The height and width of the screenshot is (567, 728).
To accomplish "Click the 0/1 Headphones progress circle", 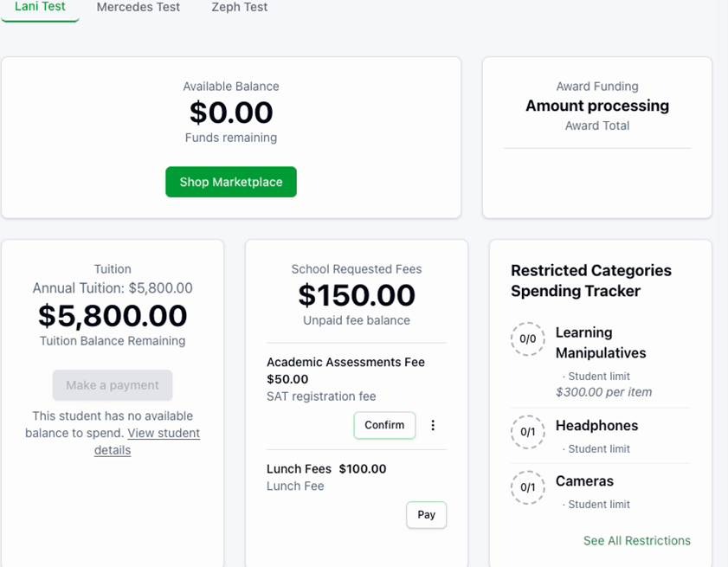I will click(x=527, y=432).
